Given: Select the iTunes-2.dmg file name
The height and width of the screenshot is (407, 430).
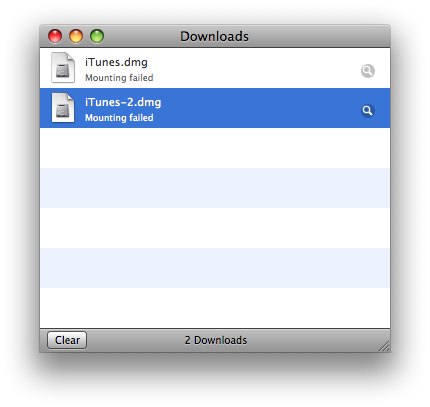Looking at the screenshot, I should coord(123,102).
